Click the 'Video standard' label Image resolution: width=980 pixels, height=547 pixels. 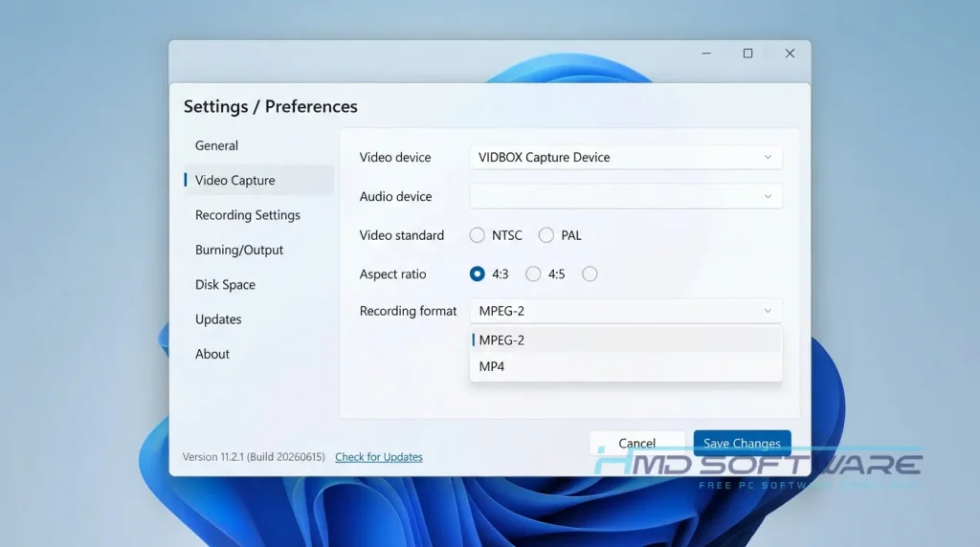402,235
